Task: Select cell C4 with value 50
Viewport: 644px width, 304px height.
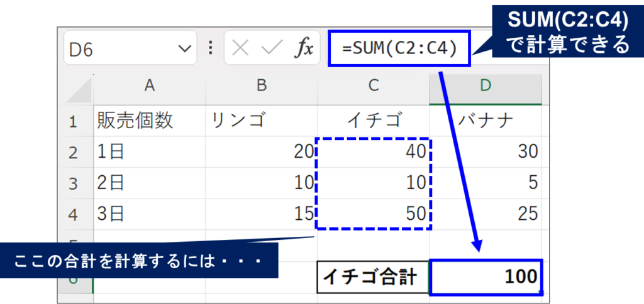Action: [x=374, y=214]
